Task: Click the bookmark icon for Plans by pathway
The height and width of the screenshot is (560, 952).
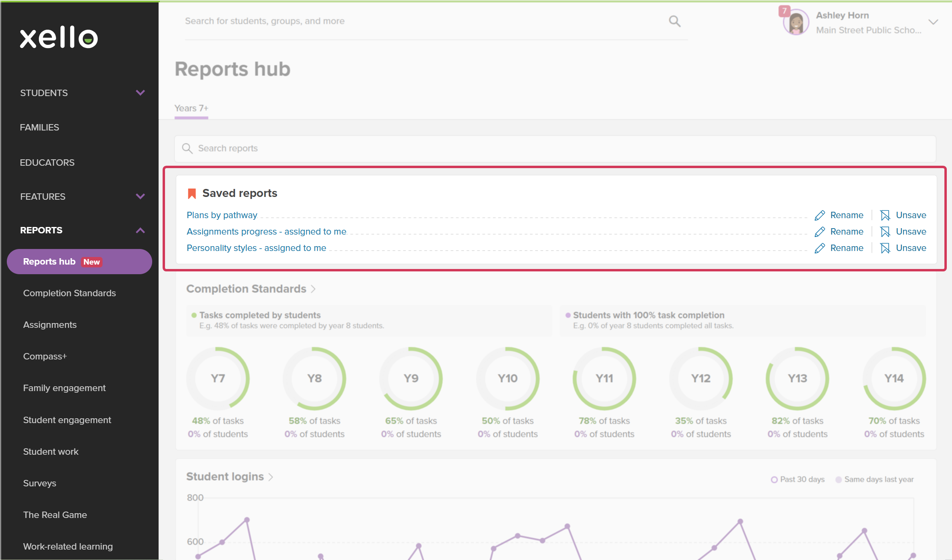Action: click(885, 215)
